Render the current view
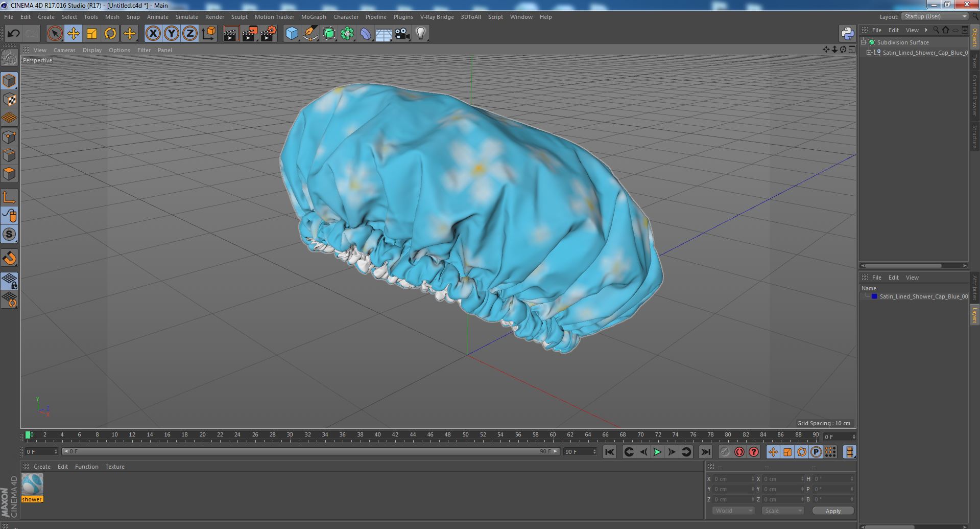This screenshot has height=529, width=980. coord(231,34)
